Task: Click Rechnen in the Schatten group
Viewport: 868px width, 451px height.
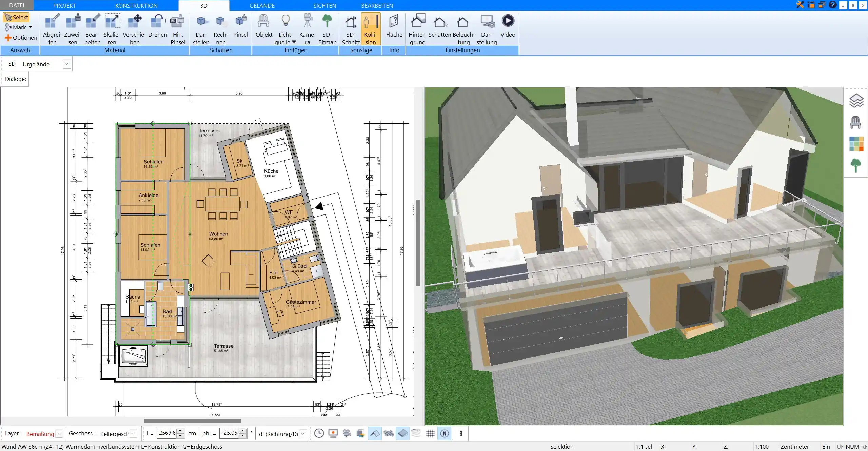Action: pyautogui.click(x=221, y=29)
